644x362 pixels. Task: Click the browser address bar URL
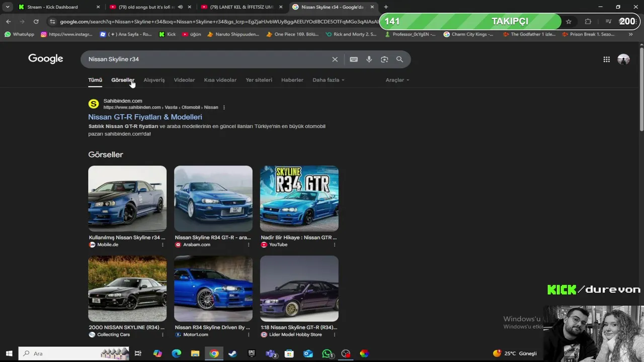(219, 22)
